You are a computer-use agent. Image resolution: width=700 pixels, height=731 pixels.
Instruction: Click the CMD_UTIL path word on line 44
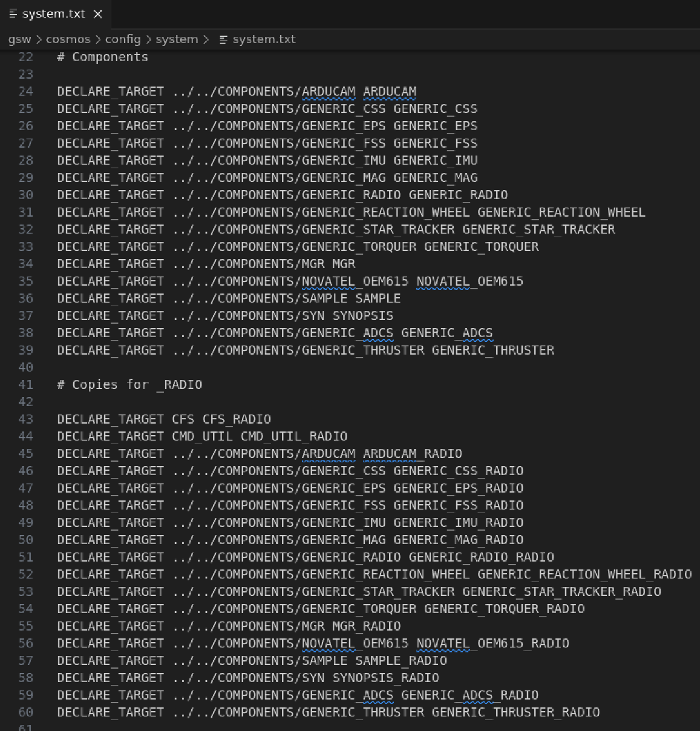pyautogui.click(x=202, y=436)
